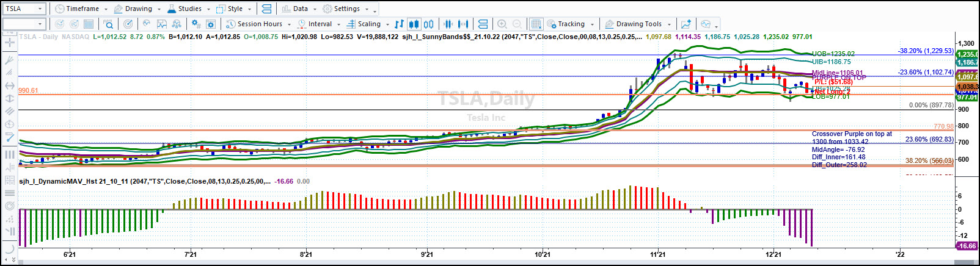The image size is (980, 266).
Task: Decrease bar spacing icon
Action: pyautogui.click(x=448, y=24)
